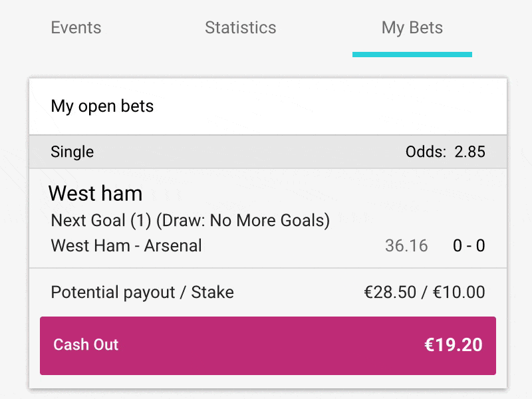Open the West Ham - Arsenal match
Image resolution: width=532 pixels, height=399 pixels.
tap(126, 245)
